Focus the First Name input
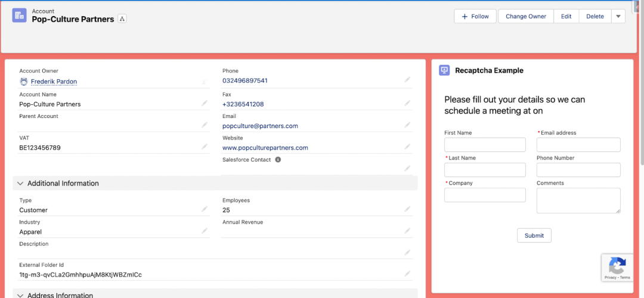The width and height of the screenshot is (644, 298). click(485, 145)
